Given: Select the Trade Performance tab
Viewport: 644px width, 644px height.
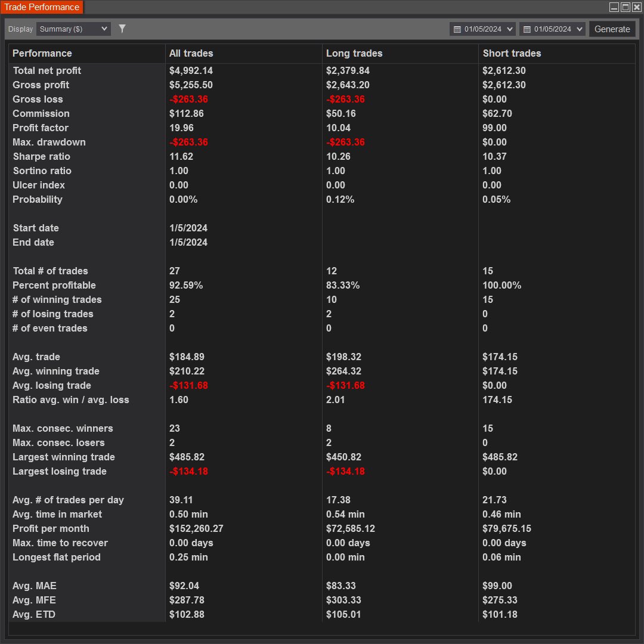Looking at the screenshot, I should point(42,7).
